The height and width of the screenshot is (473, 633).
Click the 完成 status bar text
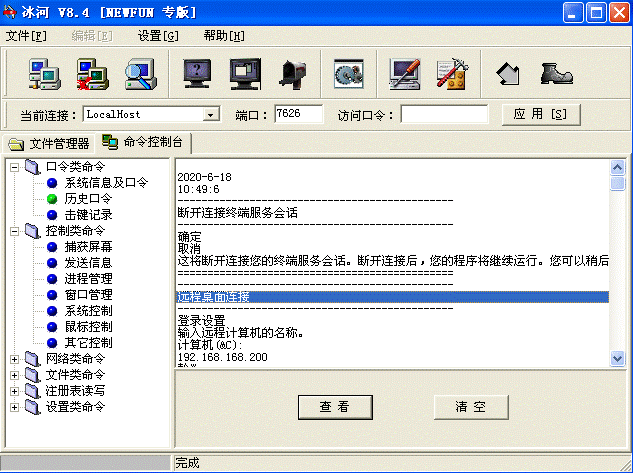pos(187,463)
